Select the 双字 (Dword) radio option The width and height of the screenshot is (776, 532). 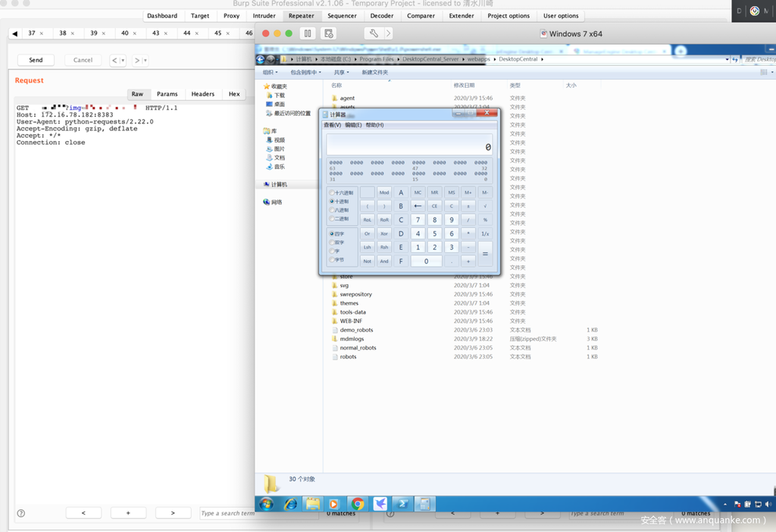(x=332, y=243)
